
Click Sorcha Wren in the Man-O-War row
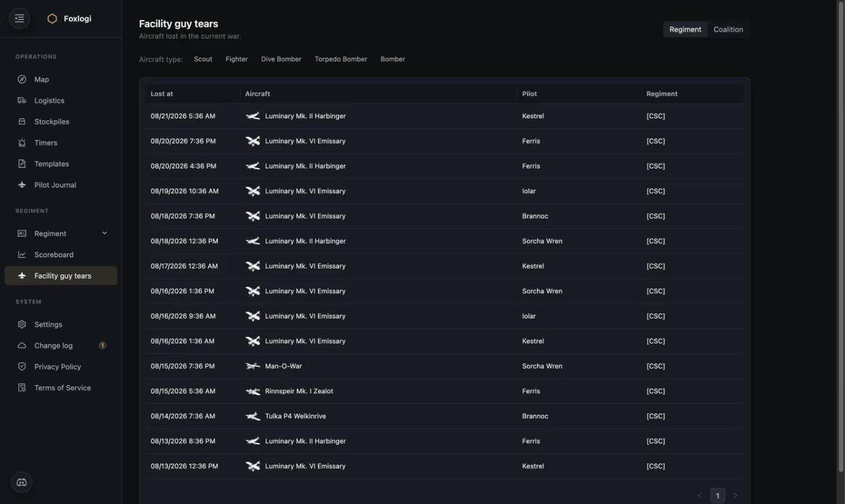tap(542, 366)
